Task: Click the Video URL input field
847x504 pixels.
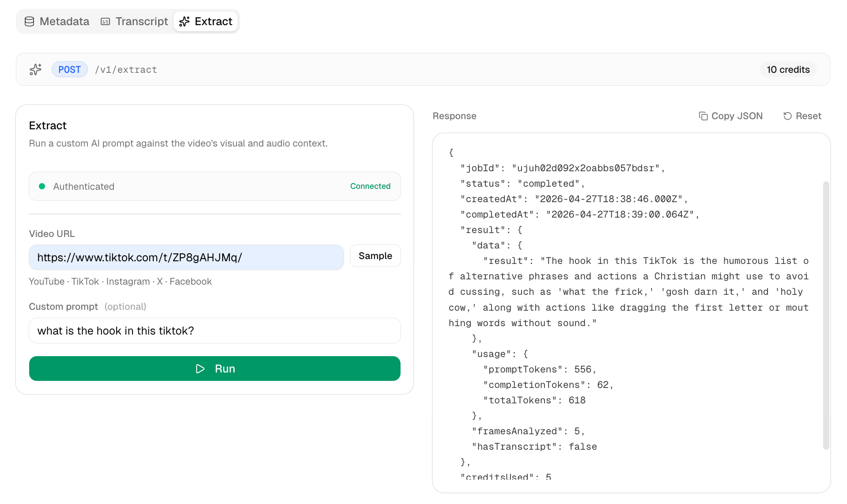Action: 186,257
